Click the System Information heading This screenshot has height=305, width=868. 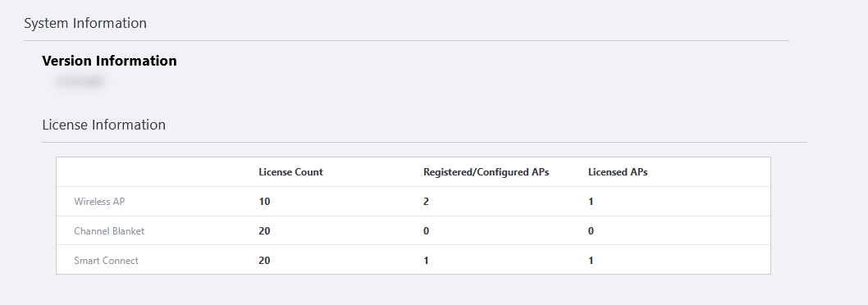pyautogui.click(x=85, y=23)
